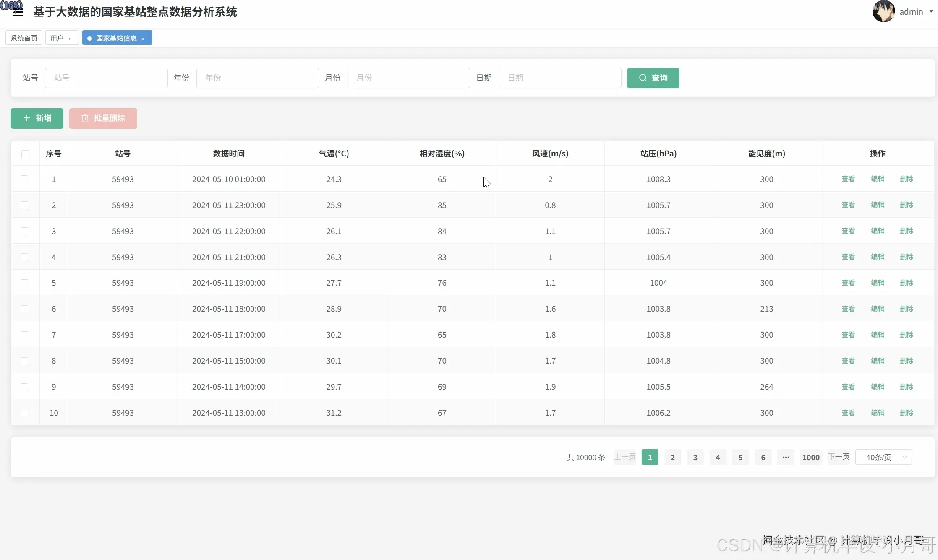Close the 用户 tab with x icon
This screenshot has height=560, width=938.
coord(70,39)
